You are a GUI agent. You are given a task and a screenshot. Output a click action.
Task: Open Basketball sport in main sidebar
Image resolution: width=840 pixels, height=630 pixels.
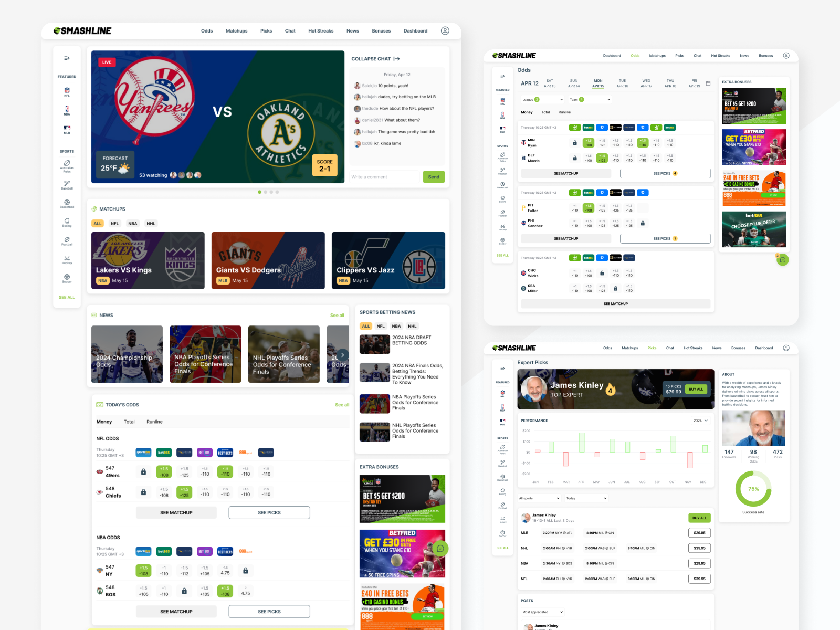(x=67, y=204)
